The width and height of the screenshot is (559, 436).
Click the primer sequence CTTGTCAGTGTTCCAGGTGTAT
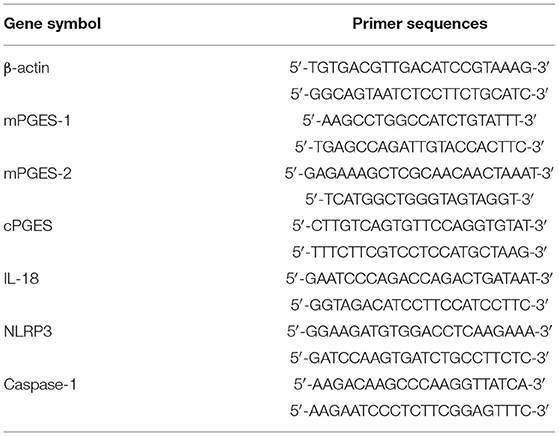point(419,226)
